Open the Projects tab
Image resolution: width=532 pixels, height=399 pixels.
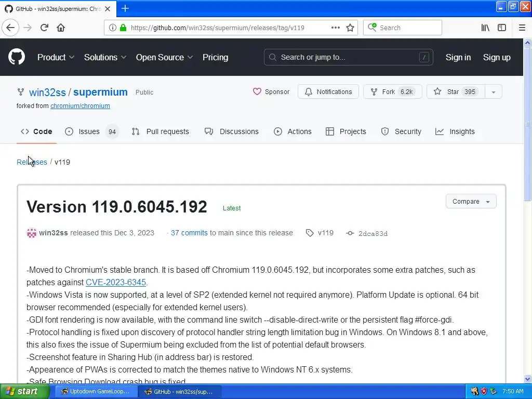click(345, 131)
